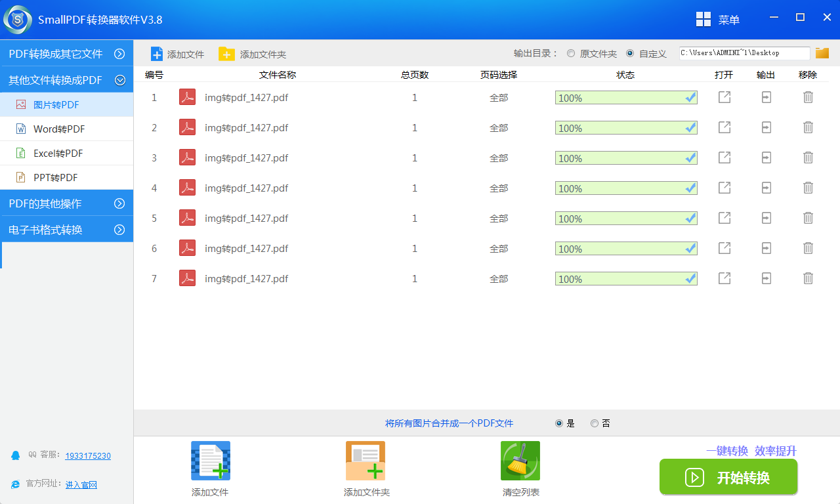Click the 编号 column header
The width and height of the screenshot is (840, 504).
(154, 75)
